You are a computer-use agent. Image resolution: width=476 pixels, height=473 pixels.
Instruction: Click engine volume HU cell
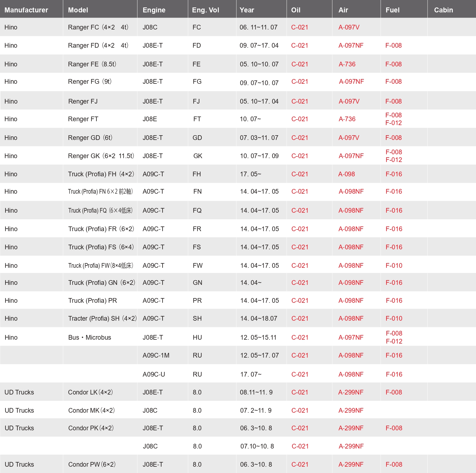(197, 337)
